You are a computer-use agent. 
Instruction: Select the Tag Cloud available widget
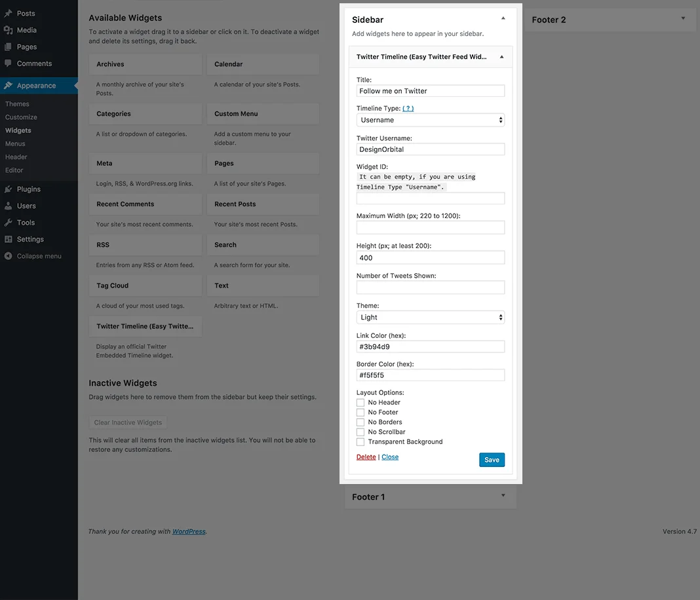pyautogui.click(x=145, y=286)
